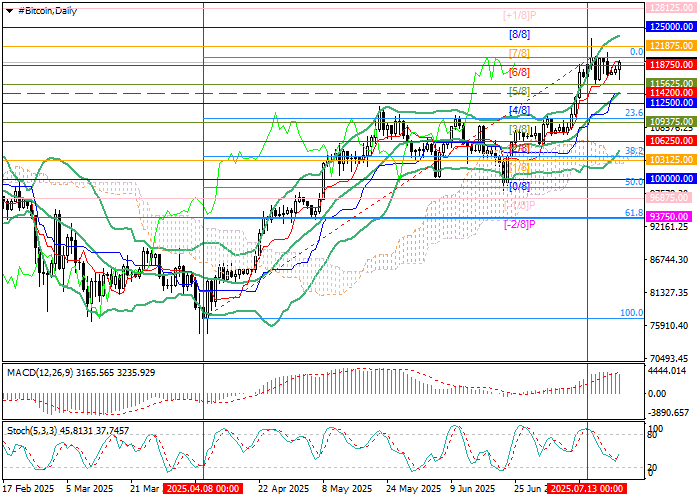Viewport: 700px width, 500px height.
Task: Click the 23.6 Fibonacci level label
Action: pyautogui.click(x=632, y=113)
